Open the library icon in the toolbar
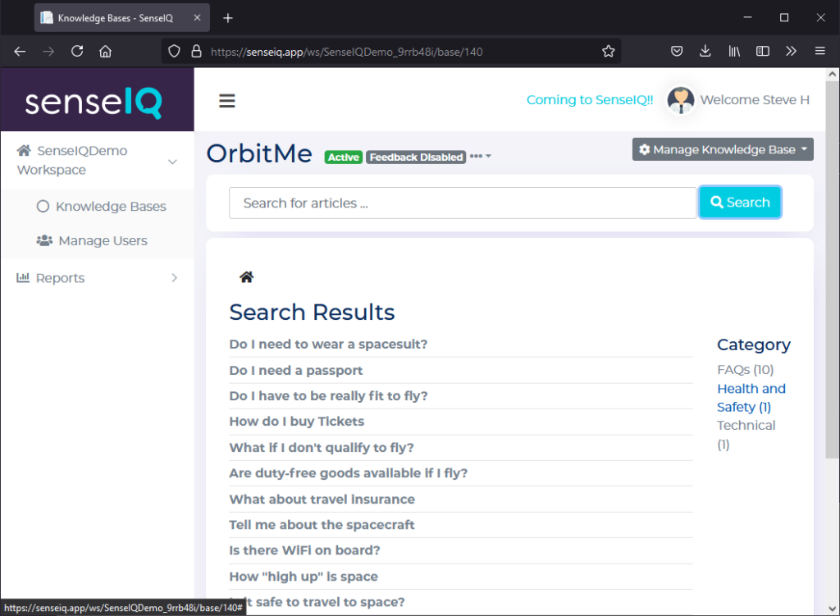The height and width of the screenshot is (616, 840). [x=734, y=52]
